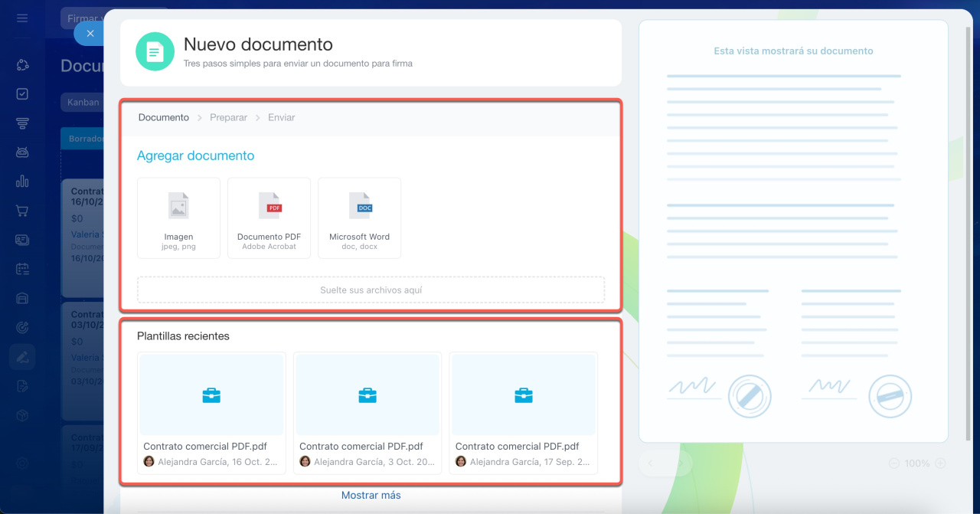The height and width of the screenshot is (514, 980).
Task: Open the shopping cart sidebar icon
Action: coord(22,211)
